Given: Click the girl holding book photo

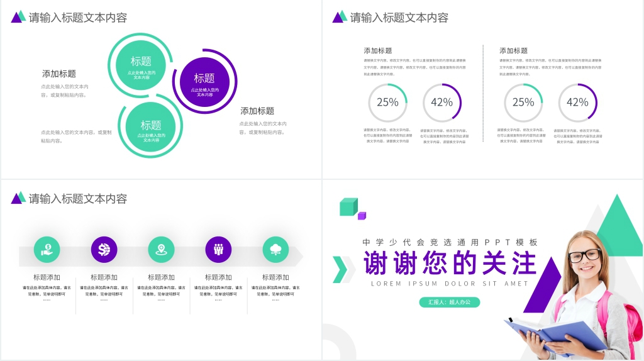Looking at the screenshot, I should pos(575,295).
